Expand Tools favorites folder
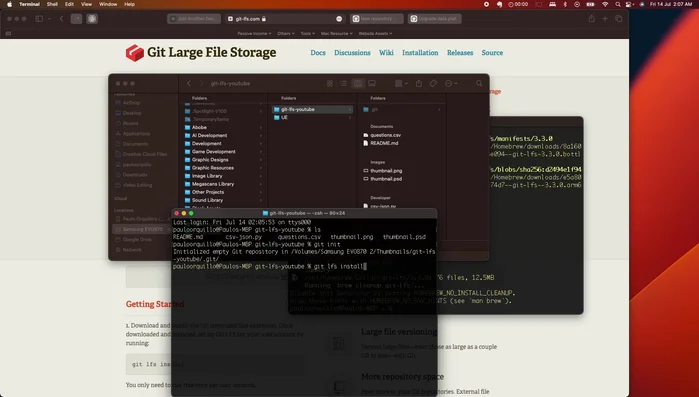 [308, 33]
